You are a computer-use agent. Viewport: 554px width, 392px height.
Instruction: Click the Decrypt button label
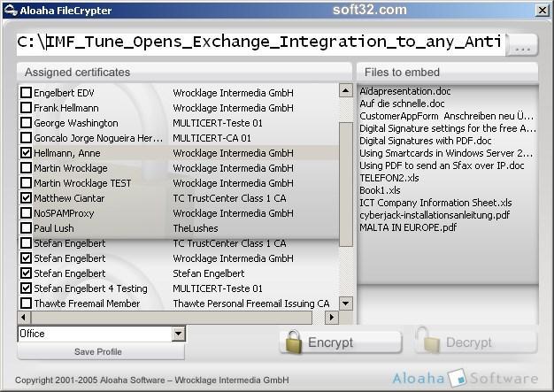tap(468, 342)
